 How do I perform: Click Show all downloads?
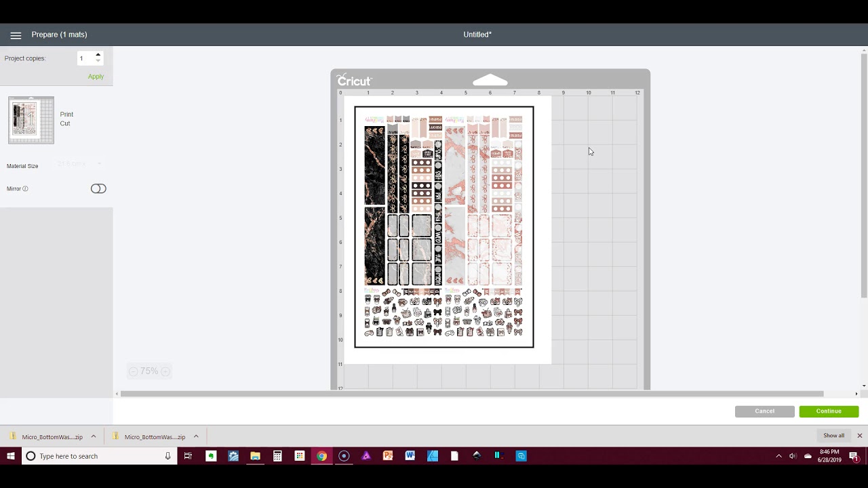pos(833,436)
